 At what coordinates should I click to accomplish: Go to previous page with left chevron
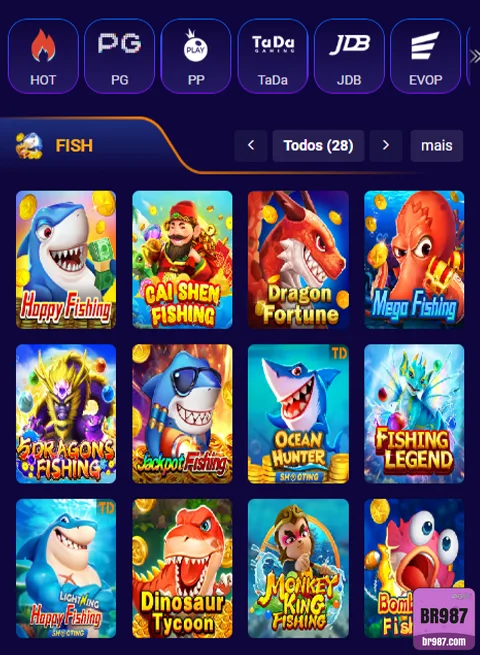tap(251, 145)
